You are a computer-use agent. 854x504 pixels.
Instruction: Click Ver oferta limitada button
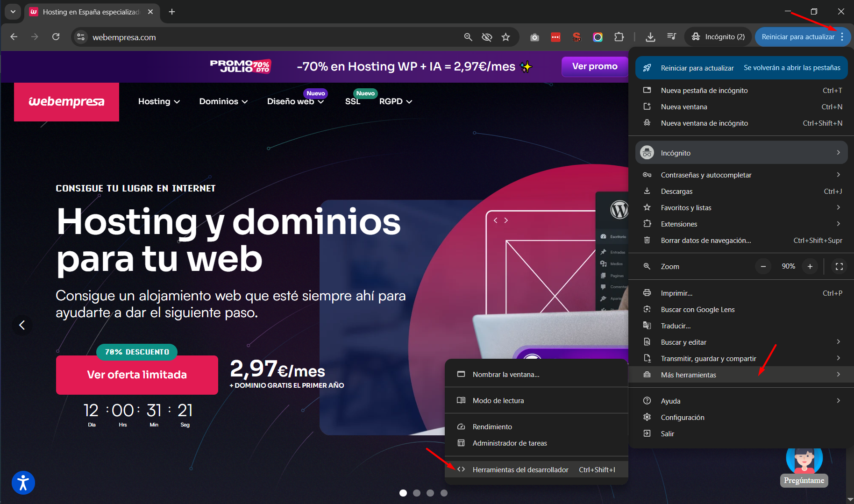click(137, 375)
